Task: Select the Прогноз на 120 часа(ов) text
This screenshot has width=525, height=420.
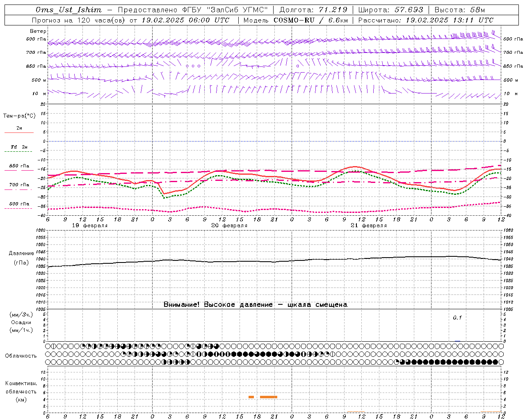Action: pos(79,20)
